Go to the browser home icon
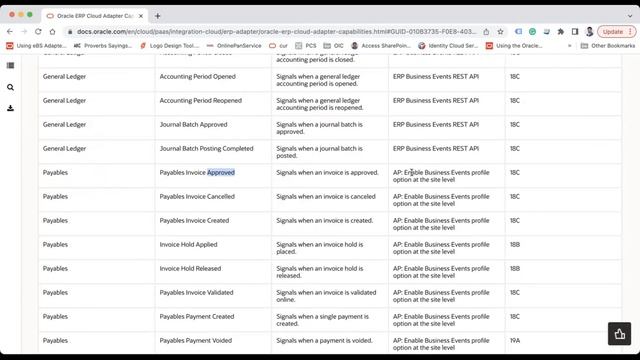This screenshot has width=640, height=360. [52, 31]
